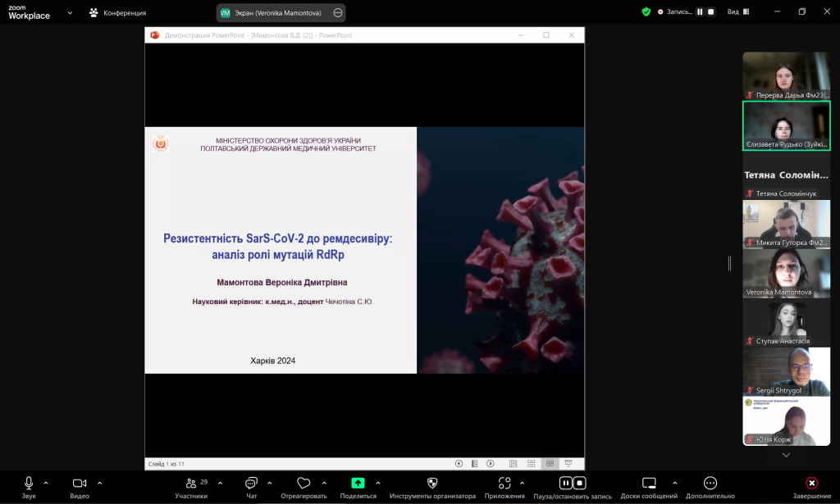
Task: Open Инструменты организатора shield icon
Action: click(x=432, y=484)
